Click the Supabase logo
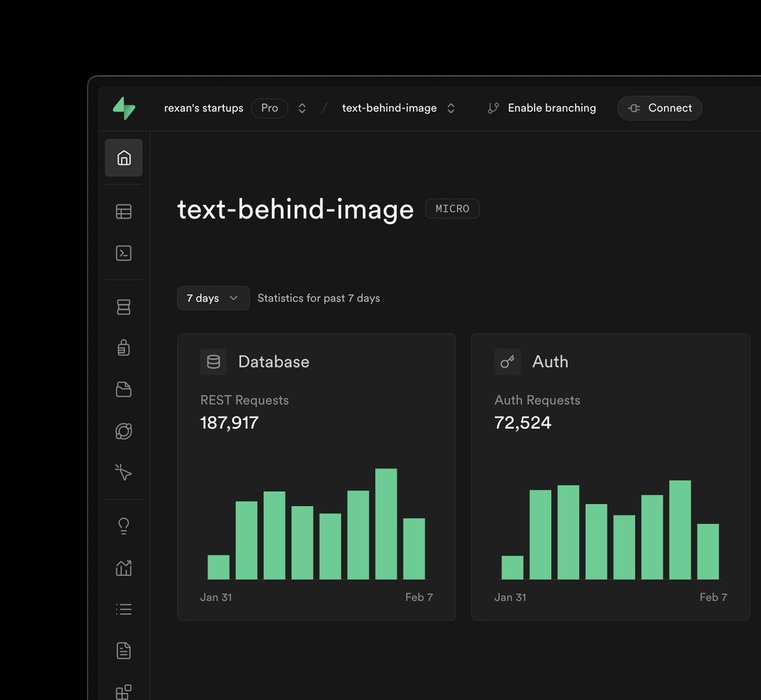The image size is (761, 700). point(124,108)
